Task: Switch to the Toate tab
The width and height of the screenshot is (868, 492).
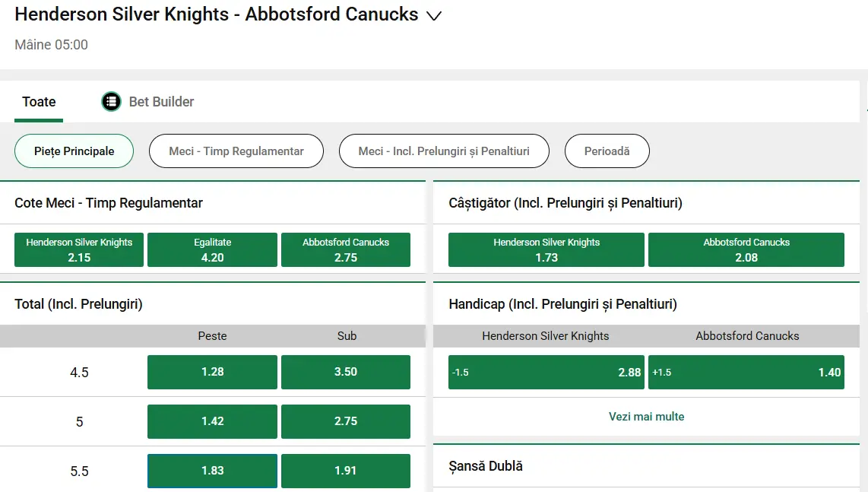Action: click(38, 101)
